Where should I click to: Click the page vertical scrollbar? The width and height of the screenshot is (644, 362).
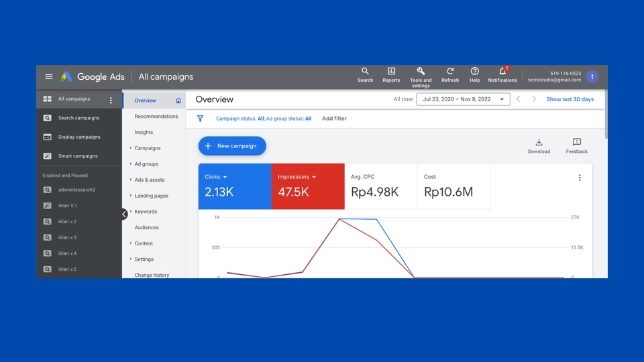[606, 114]
